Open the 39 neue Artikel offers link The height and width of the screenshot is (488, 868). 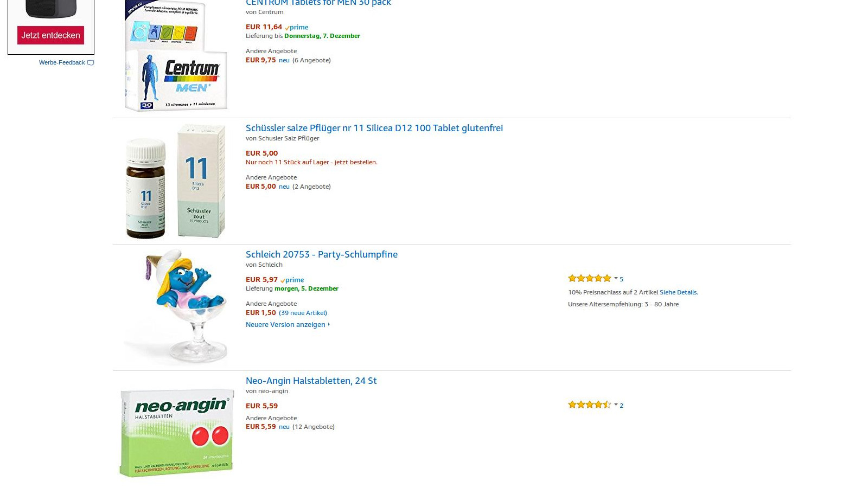click(303, 313)
